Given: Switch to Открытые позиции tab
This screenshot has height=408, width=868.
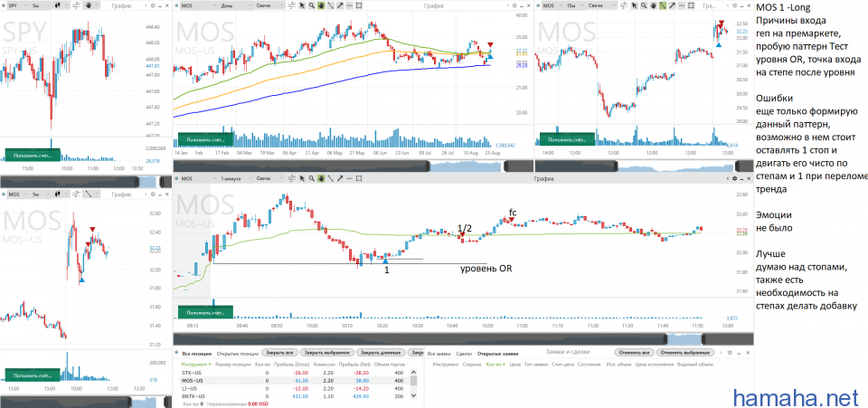Looking at the screenshot, I should coord(238,353).
